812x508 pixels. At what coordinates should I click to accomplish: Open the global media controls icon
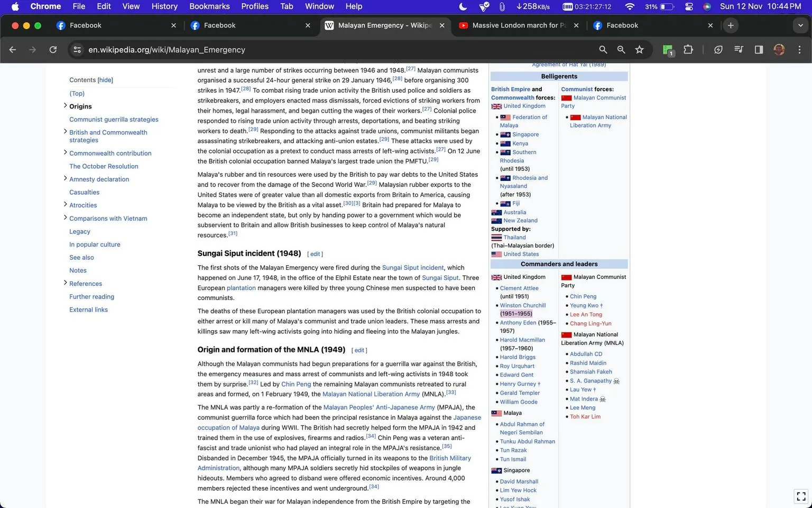[739, 49]
